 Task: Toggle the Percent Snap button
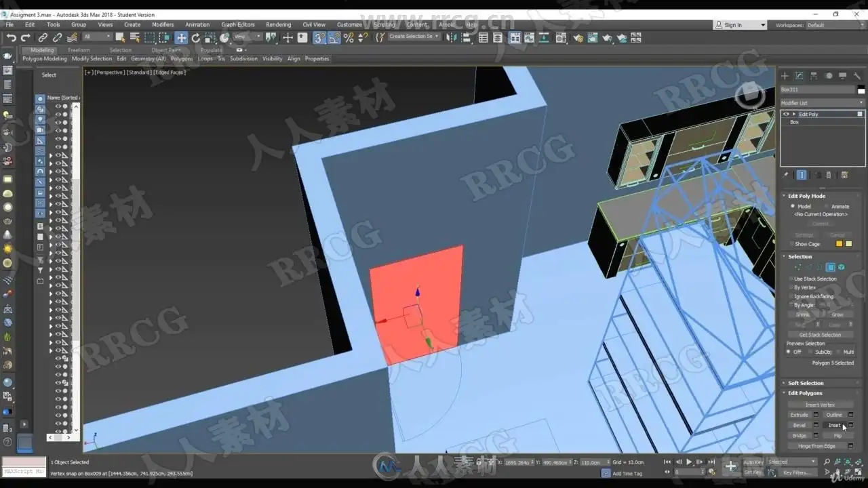tap(349, 38)
